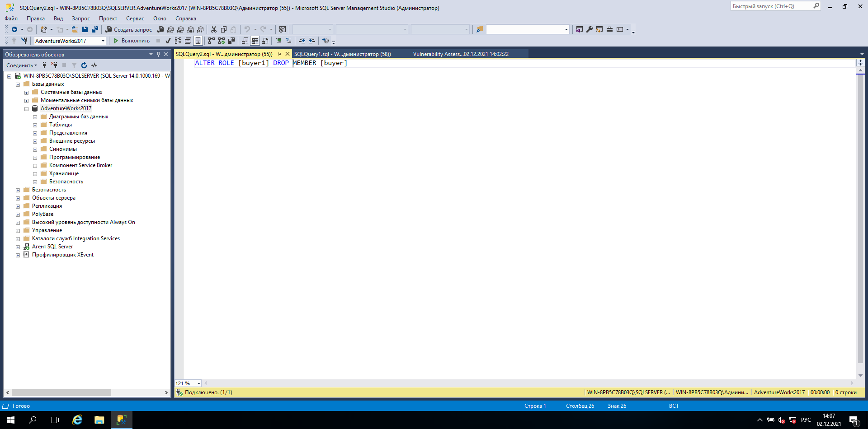
Task: Collapse the Базы данных node
Action: 18,84
